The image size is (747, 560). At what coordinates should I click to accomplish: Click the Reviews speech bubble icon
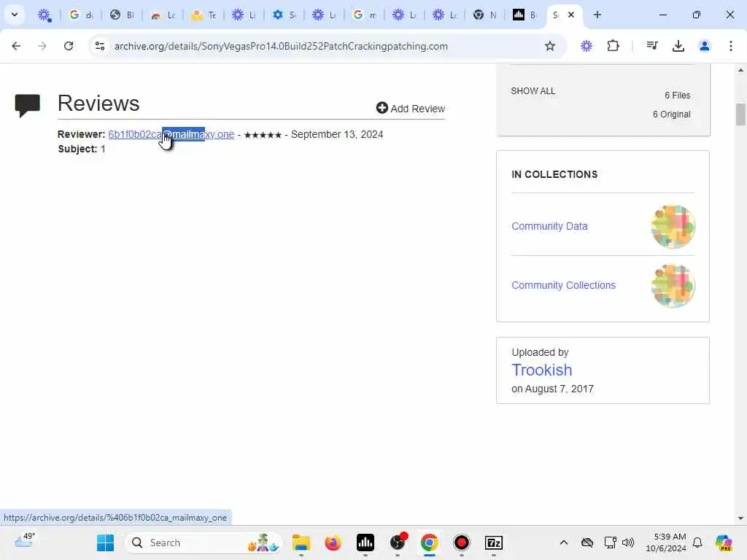(x=28, y=105)
